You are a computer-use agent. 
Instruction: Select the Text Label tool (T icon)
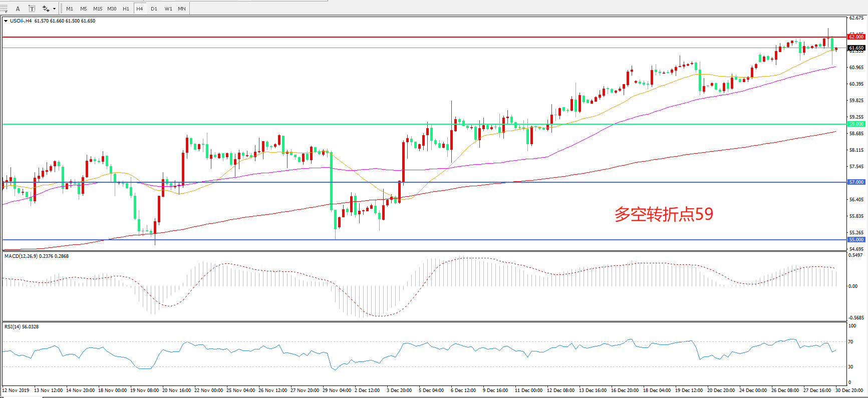32,9
